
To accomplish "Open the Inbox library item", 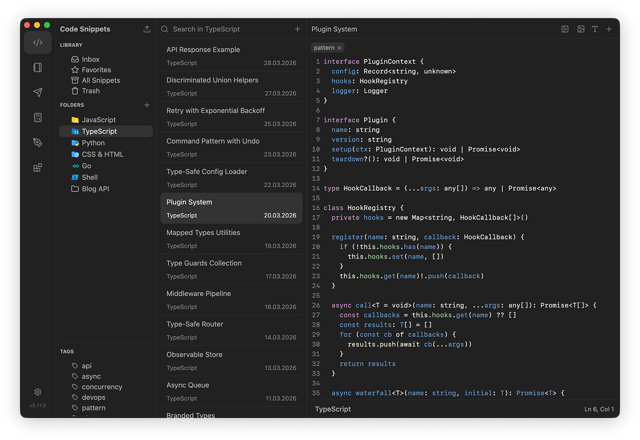I will point(106,59).
